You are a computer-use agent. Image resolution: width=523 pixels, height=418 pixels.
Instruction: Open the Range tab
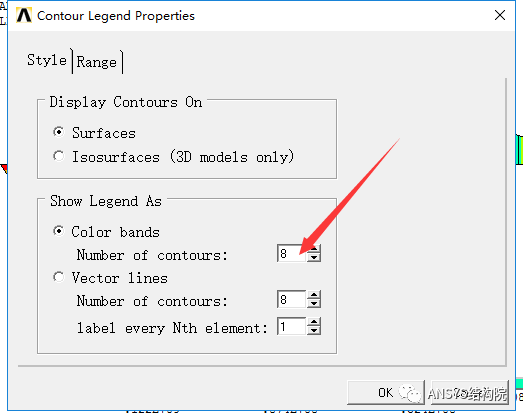tap(97, 62)
